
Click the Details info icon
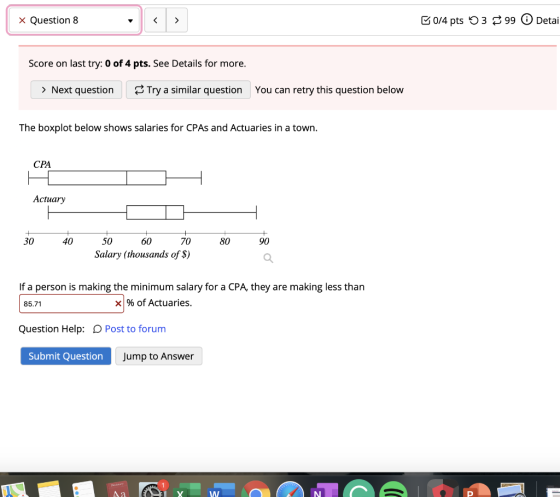(526, 20)
